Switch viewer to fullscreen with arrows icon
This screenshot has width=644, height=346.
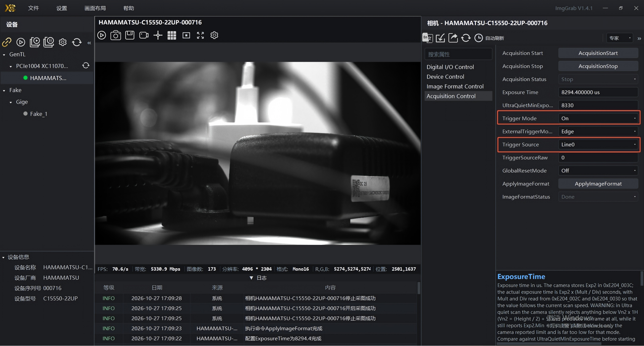coord(200,35)
